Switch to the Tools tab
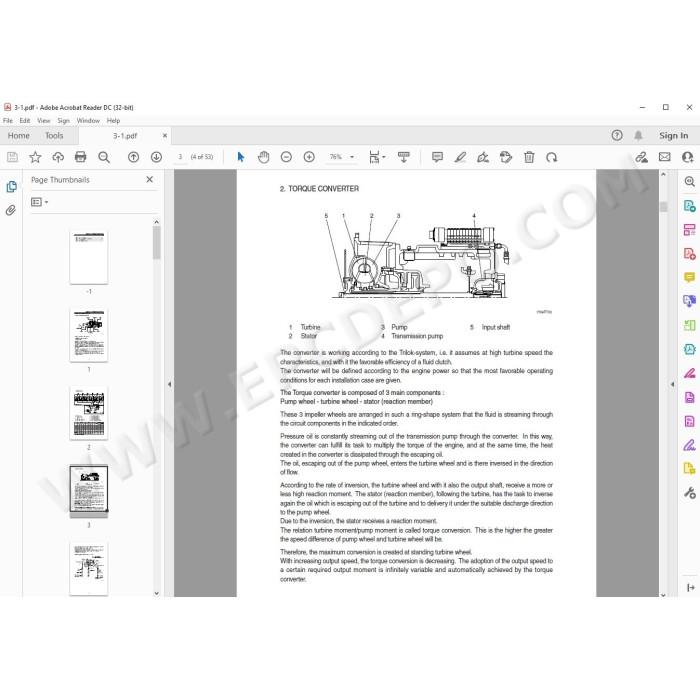The height and width of the screenshot is (700, 700). (x=54, y=135)
